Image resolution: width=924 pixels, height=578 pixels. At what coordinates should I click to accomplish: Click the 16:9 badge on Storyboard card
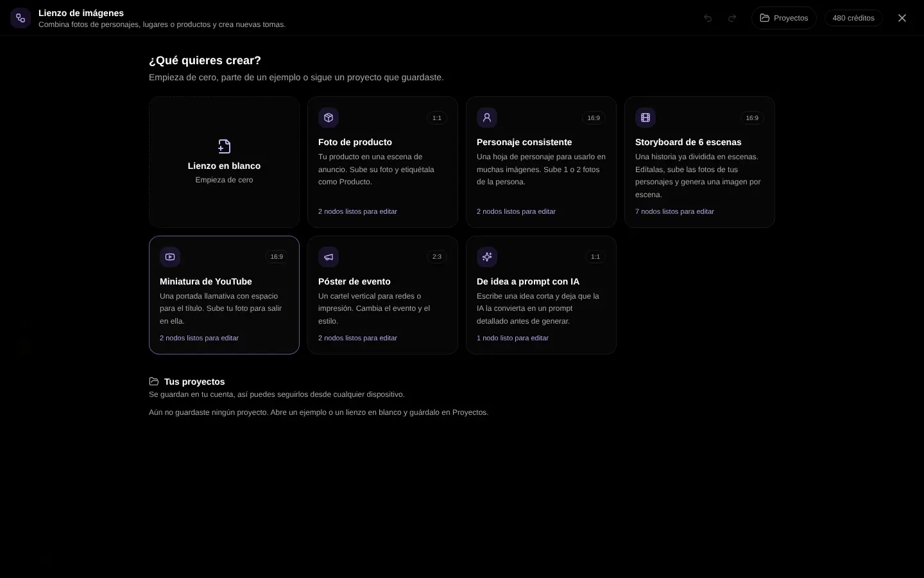pyautogui.click(x=752, y=118)
